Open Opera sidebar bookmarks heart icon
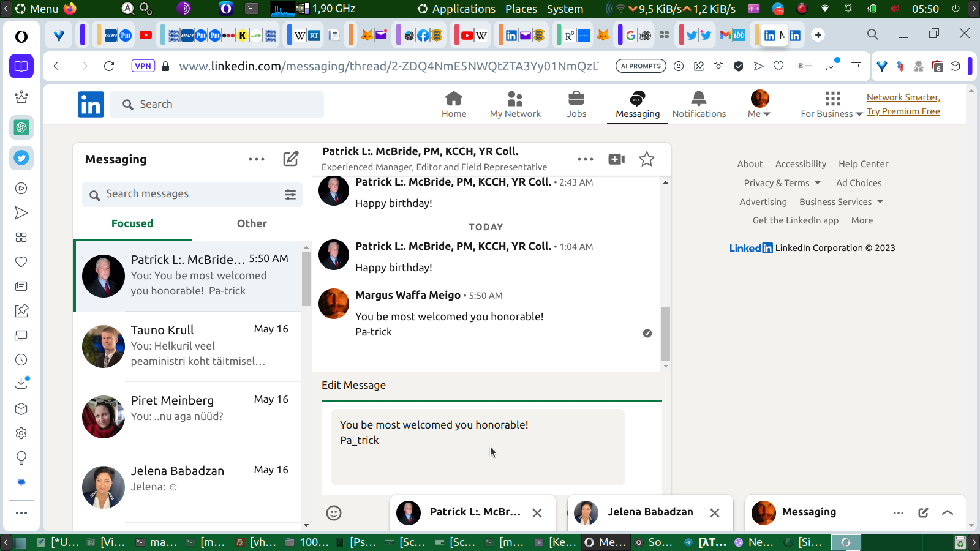980x551 pixels. pyautogui.click(x=21, y=262)
